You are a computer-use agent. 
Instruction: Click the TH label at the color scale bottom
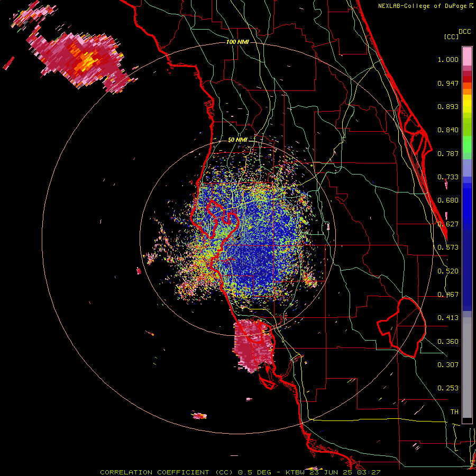tap(454, 411)
